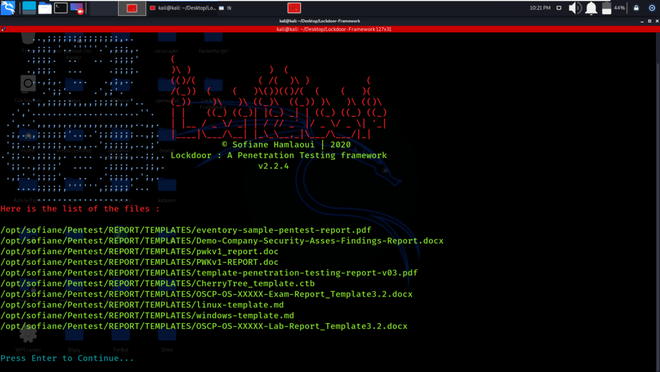
Task: Launch the terminal emulator from panel
Action: click(x=61, y=8)
